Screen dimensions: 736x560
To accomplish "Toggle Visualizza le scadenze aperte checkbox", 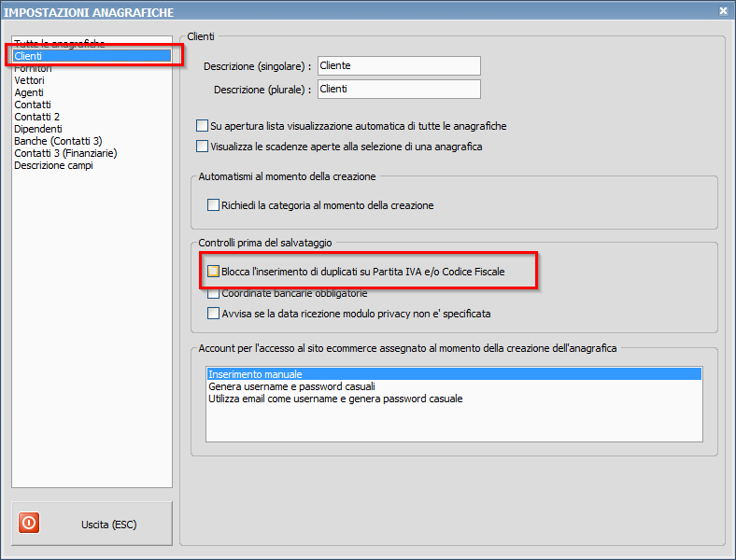I will pos(202,147).
